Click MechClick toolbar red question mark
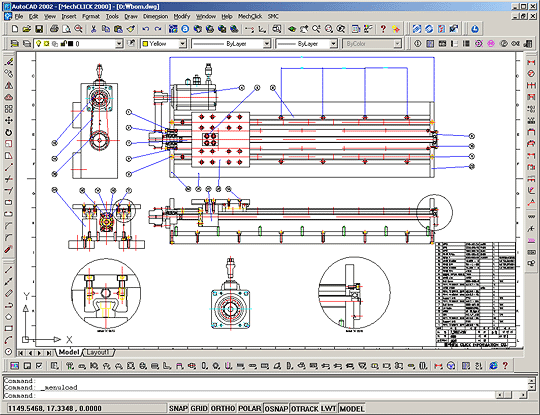540x415 pixels. 505,365
